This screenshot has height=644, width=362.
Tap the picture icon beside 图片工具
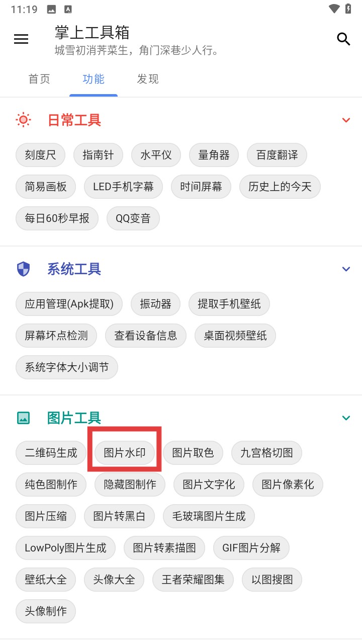click(23, 418)
